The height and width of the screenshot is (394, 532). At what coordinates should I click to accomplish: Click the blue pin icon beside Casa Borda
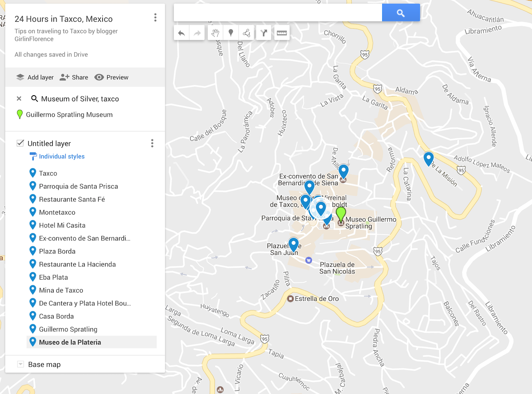coord(33,316)
